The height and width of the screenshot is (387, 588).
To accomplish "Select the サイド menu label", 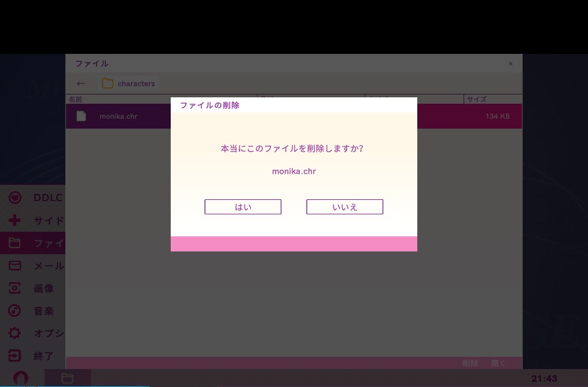I will tap(49, 221).
